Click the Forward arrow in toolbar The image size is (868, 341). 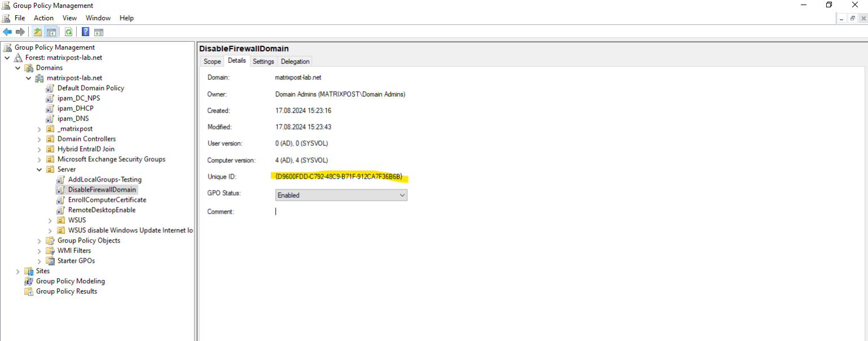(x=20, y=32)
